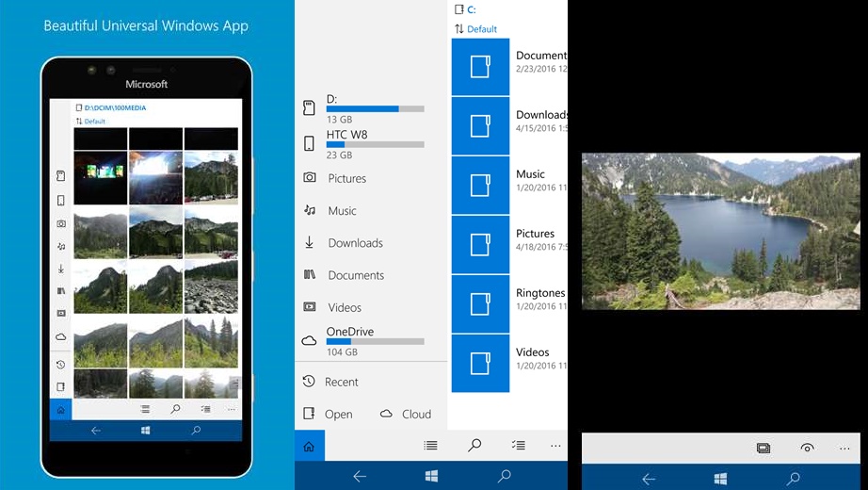The width and height of the screenshot is (868, 490).
Task: Select the OneDrive cloud storage entry
Action: click(x=350, y=332)
